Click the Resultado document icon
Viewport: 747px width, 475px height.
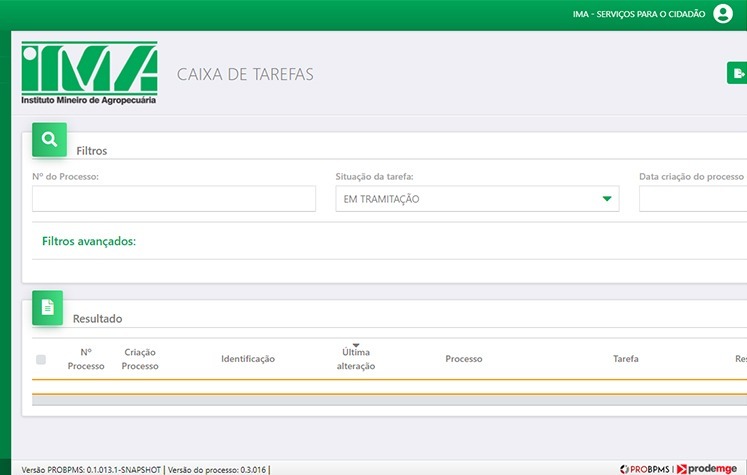(x=48, y=308)
